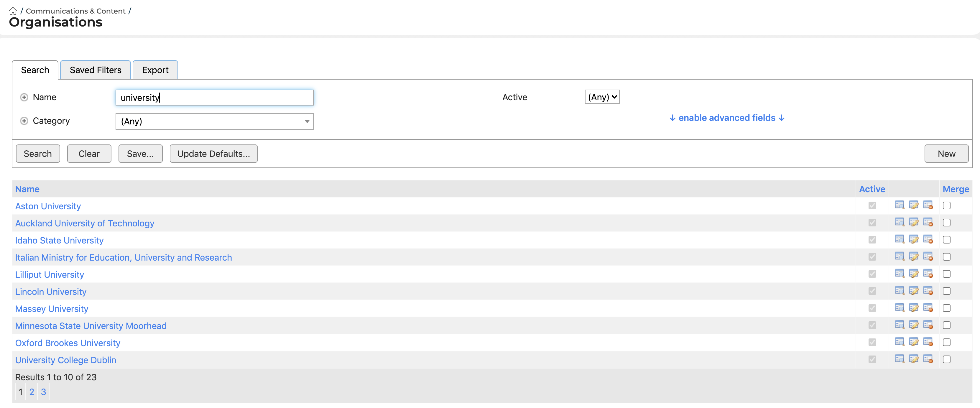Click the home icon in the breadcrumb

(13, 11)
